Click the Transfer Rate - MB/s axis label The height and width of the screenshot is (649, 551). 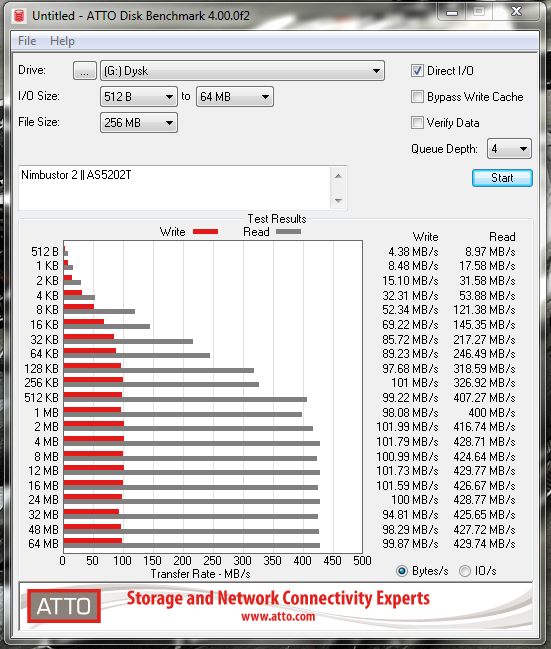coord(200,574)
